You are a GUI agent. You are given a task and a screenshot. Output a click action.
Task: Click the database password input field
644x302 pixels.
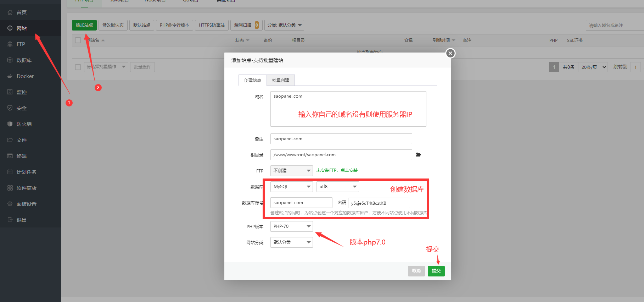tap(379, 203)
